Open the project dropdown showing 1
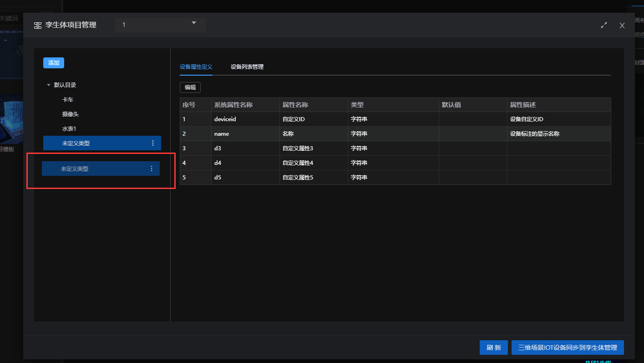 coord(161,25)
